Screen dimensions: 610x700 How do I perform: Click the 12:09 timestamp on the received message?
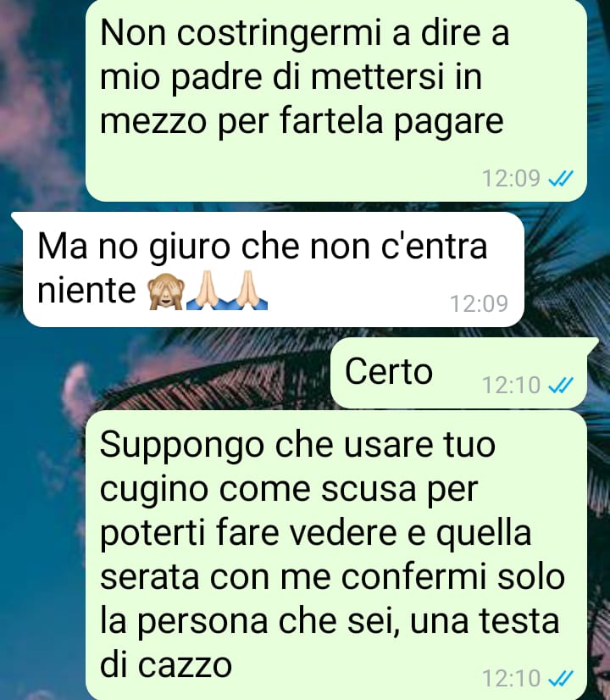[479, 304]
